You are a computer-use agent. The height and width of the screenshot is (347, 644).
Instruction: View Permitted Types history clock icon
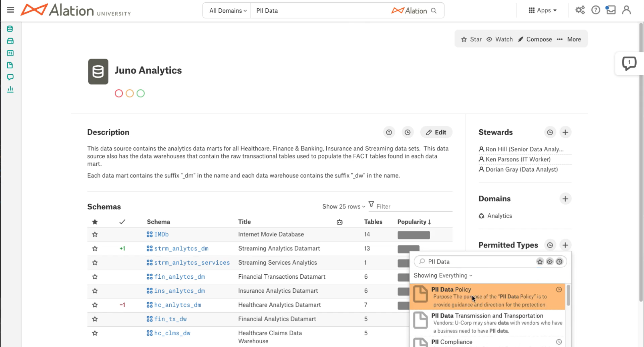coord(550,245)
